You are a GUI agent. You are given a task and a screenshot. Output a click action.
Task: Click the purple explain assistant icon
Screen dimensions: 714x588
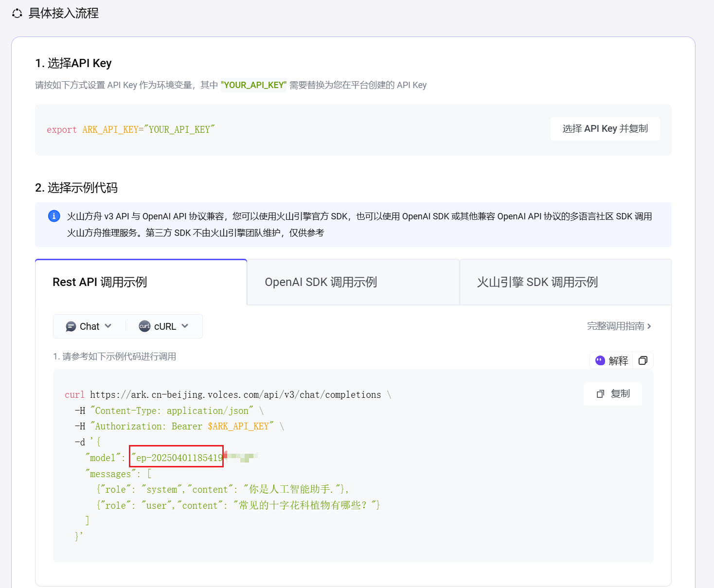(x=600, y=360)
